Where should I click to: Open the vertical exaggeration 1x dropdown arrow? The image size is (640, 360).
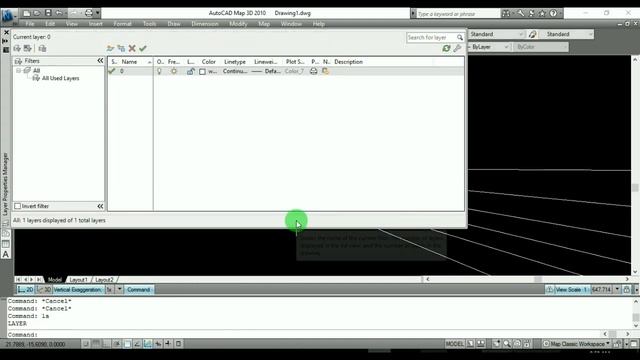point(119,290)
